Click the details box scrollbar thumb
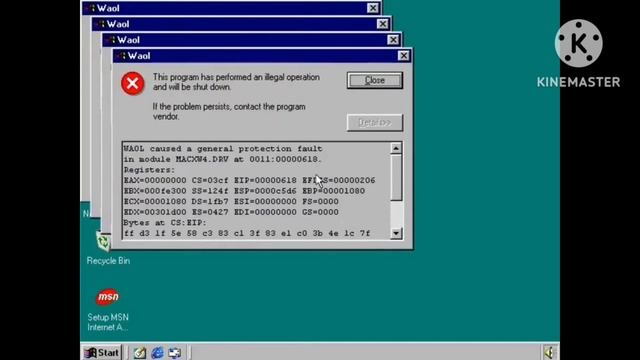This screenshot has height=360, width=640. tap(396, 177)
